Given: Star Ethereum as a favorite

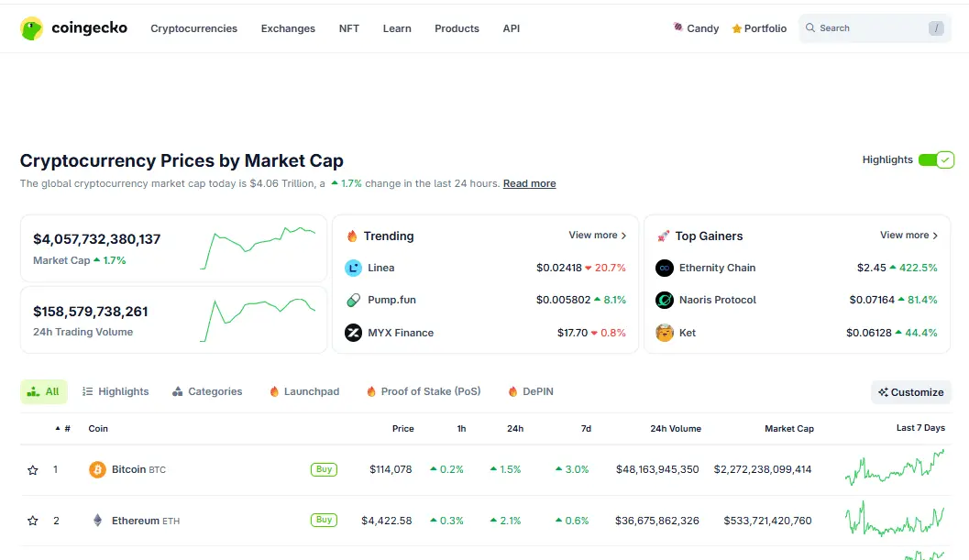Looking at the screenshot, I should click(33, 521).
